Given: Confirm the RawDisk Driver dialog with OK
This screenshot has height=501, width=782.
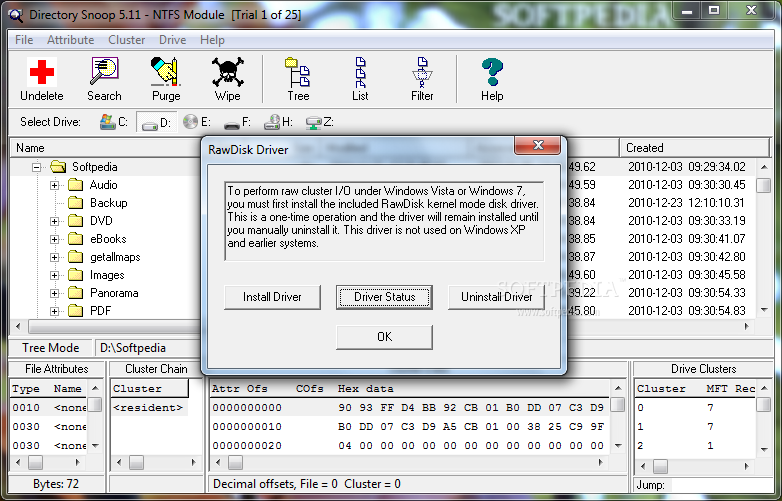Looking at the screenshot, I should [x=384, y=337].
